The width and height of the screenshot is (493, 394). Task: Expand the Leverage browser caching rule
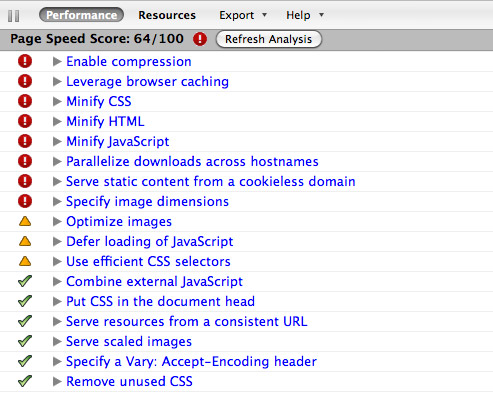[57, 81]
